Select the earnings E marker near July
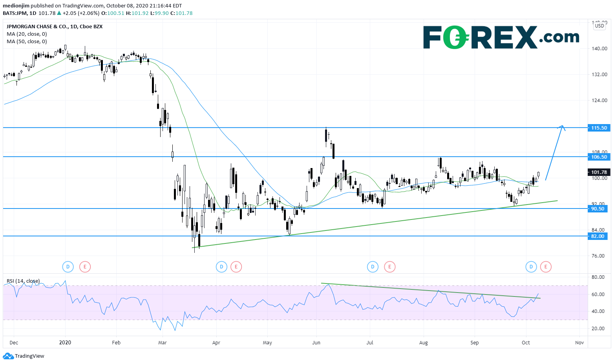The height and width of the screenshot is (364, 614). pos(389,267)
